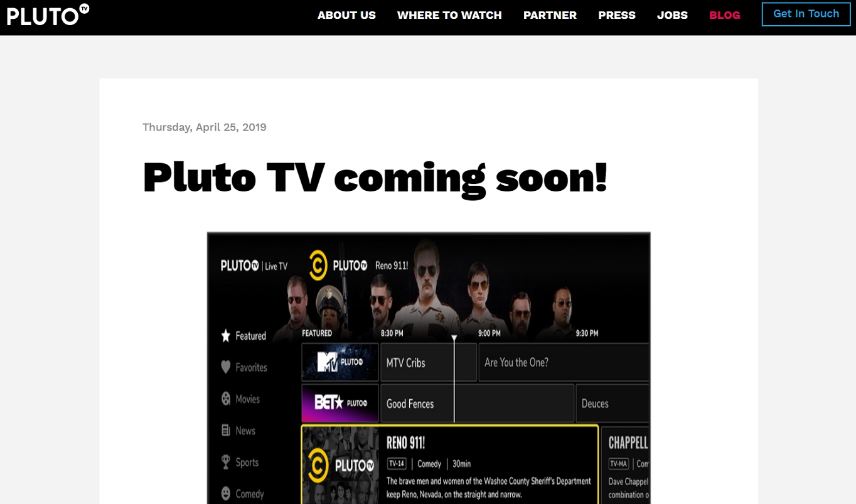Select the BET Pluto TV channel logo
Viewport: 856px width, 504px height.
click(340, 403)
